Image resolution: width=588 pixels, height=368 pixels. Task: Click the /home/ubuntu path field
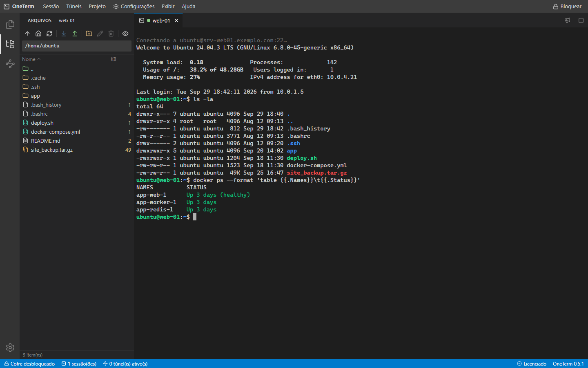(77, 46)
